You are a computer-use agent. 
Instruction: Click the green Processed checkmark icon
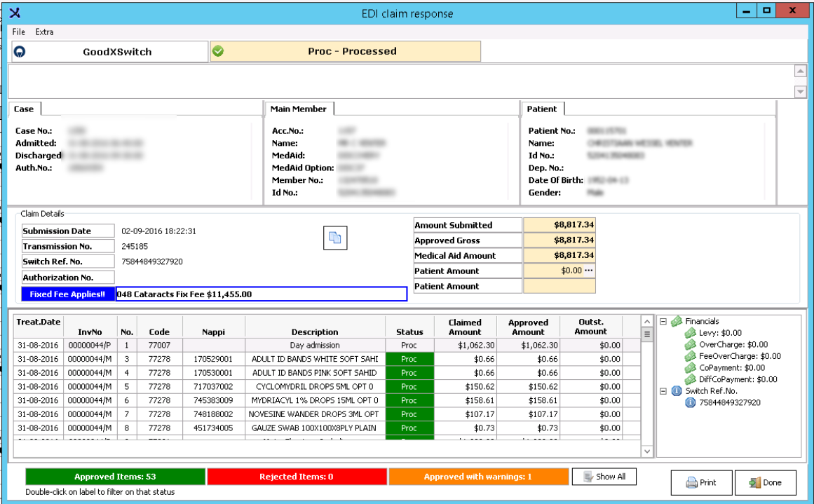(x=217, y=51)
